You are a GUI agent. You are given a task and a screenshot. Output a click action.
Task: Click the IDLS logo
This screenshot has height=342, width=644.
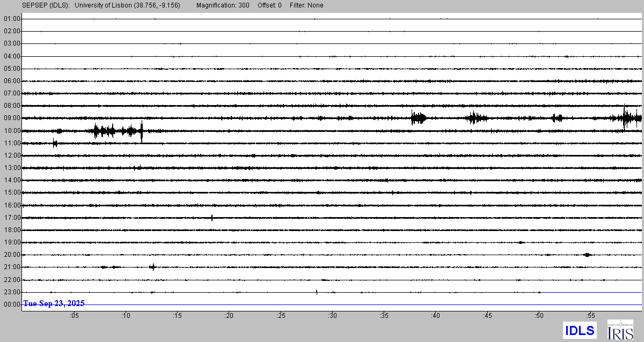580,330
